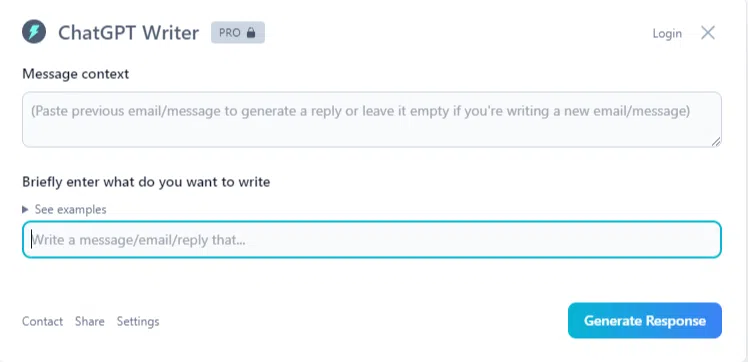This screenshot has height=362, width=748.
Task: Click the 'Briefly enter what do you want to write' label
Action: click(146, 182)
